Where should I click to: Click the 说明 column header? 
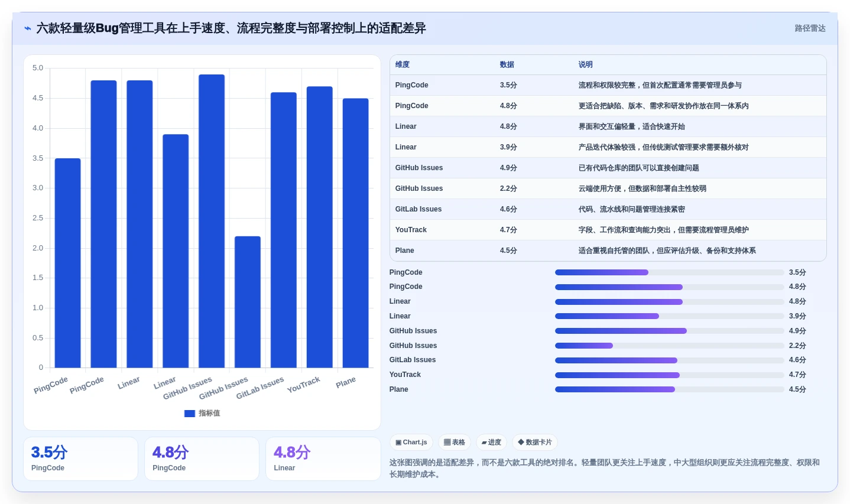click(586, 65)
